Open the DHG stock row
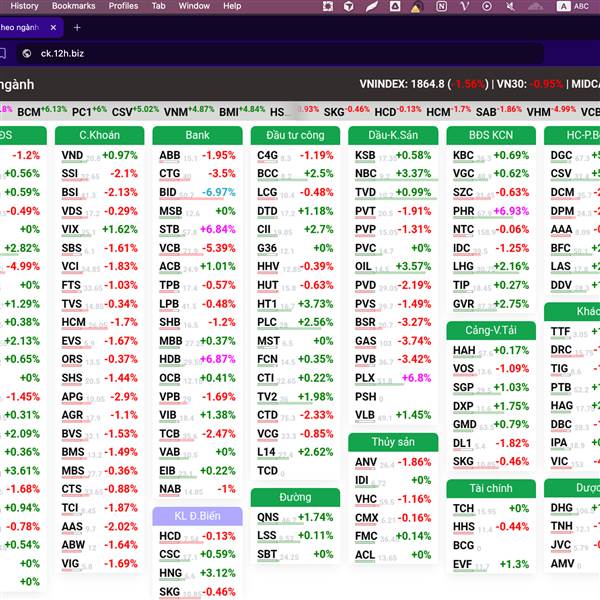600x600 pixels. click(574, 508)
